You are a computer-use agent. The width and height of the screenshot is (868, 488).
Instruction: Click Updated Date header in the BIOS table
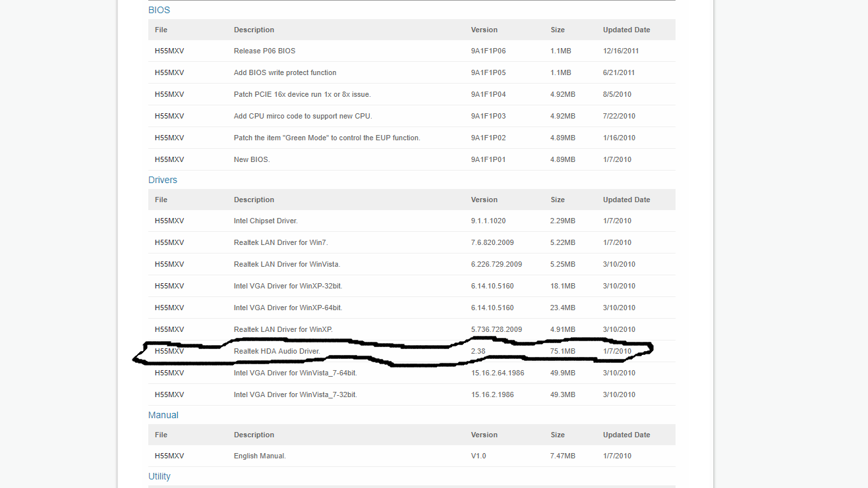point(626,30)
